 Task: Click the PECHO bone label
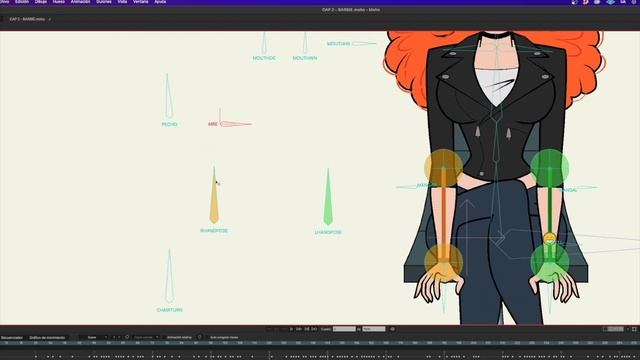(x=169, y=124)
